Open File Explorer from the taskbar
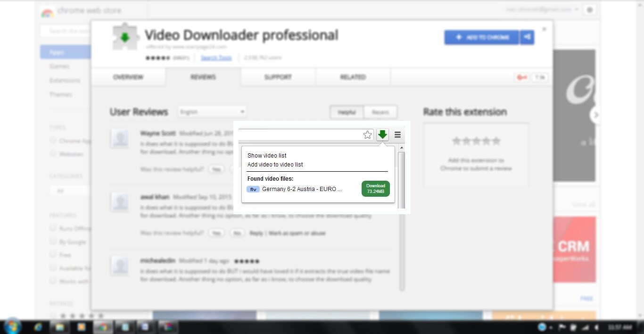 (x=59, y=327)
